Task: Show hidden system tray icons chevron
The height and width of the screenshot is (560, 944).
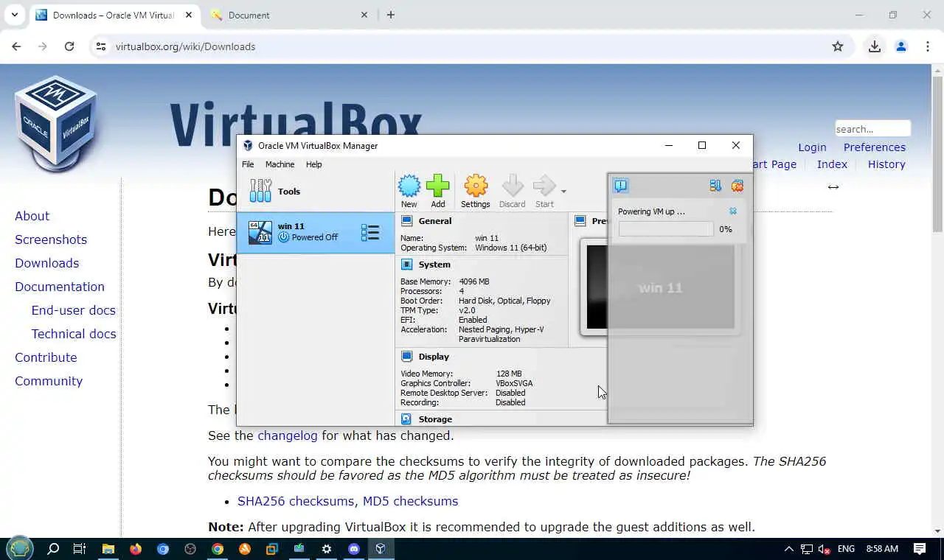Action: (x=788, y=549)
